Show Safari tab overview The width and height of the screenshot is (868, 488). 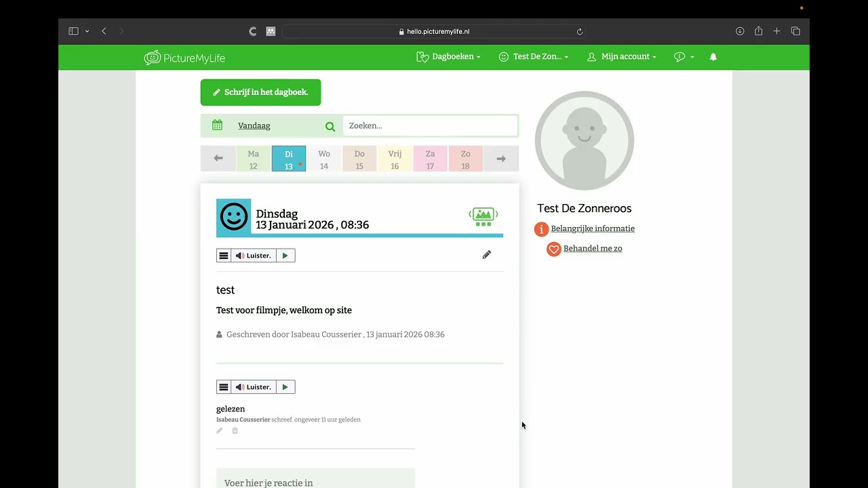point(796,31)
